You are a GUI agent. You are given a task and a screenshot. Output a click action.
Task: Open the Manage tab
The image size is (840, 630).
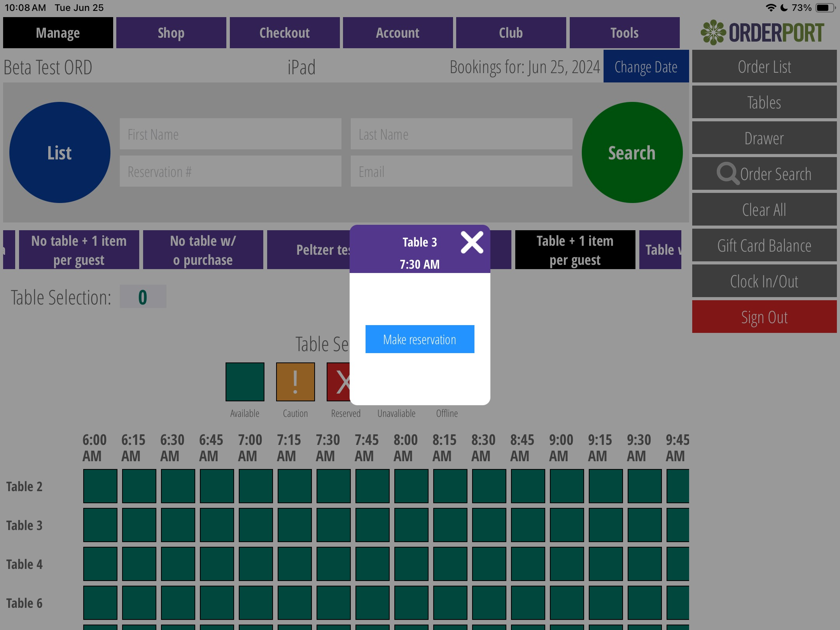tap(58, 33)
